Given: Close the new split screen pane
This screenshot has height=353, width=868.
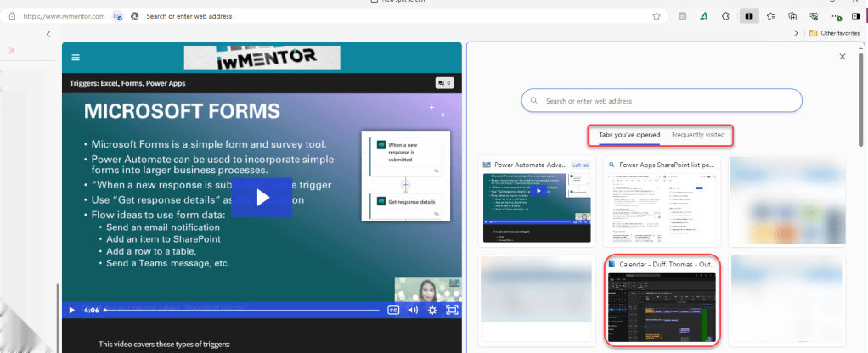Looking at the screenshot, I should point(842,57).
